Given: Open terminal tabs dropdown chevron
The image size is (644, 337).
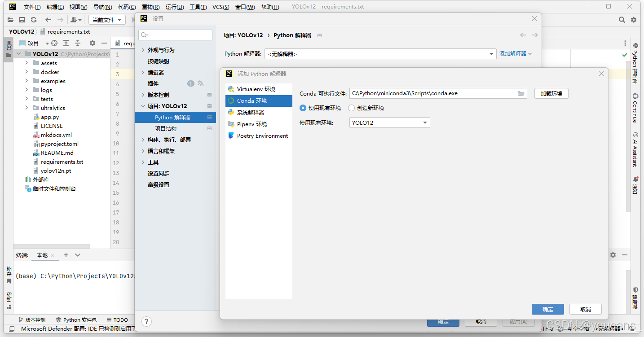Looking at the screenshot, I should tap(78, 255).
